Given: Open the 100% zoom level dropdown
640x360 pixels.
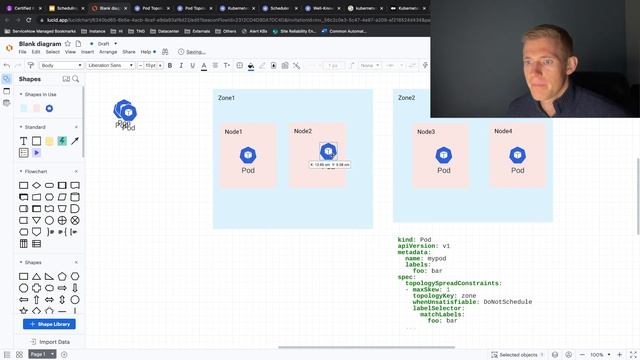Looking at the screenshot, I should (600, 355).
